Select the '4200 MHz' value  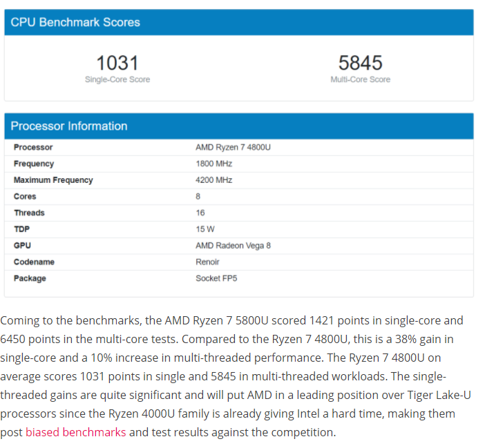pyautogui.click(x=213, y=180)
